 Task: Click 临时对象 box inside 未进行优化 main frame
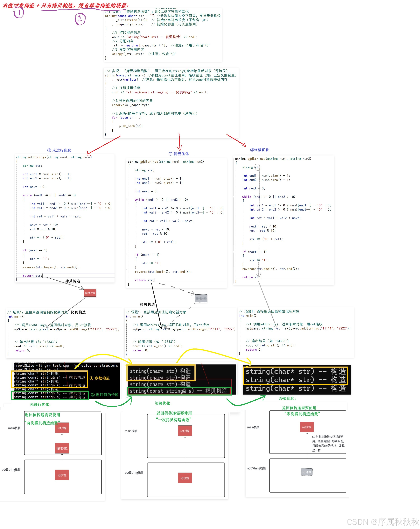[62, 448]
